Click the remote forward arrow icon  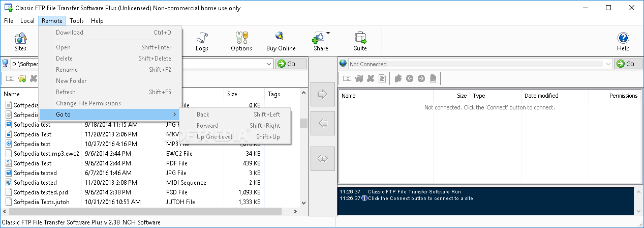pos(421,78)
